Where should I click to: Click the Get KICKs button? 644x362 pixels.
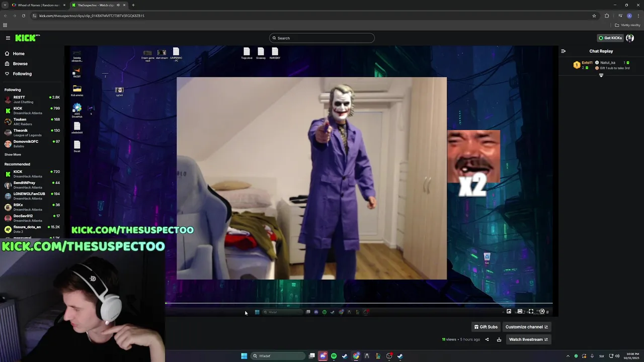(x=610, y=38)
